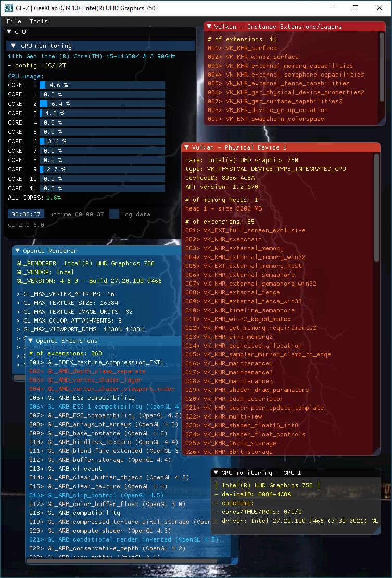
Task: Collapse the CPU monitoring section
Action: [x=13, y=46]
